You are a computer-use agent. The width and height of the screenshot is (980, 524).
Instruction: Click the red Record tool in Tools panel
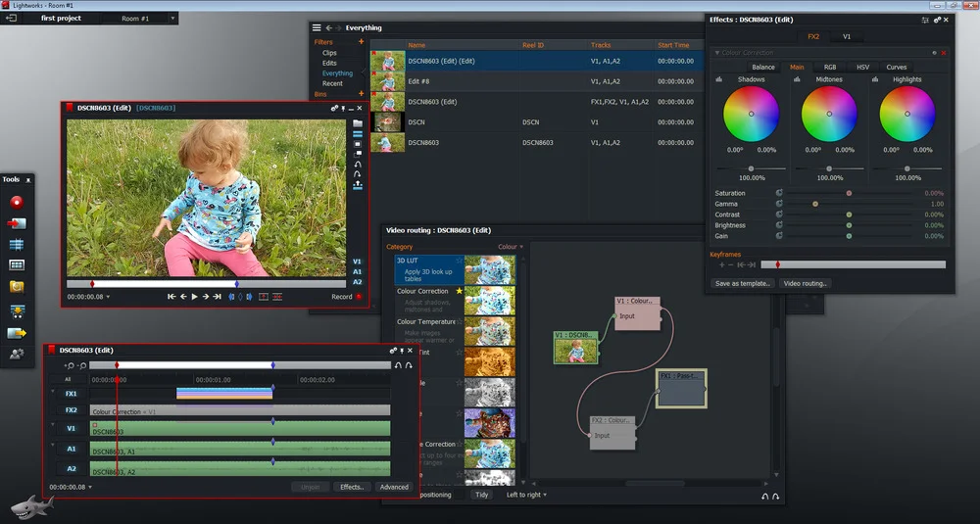[x=17, y=202]
